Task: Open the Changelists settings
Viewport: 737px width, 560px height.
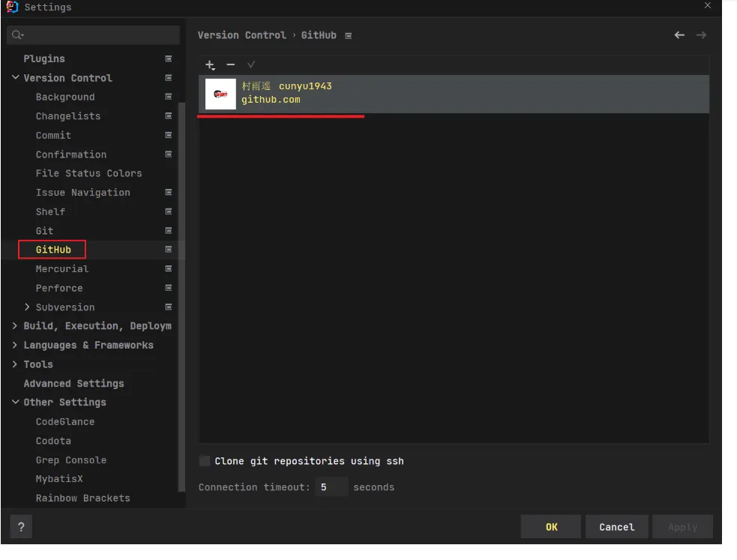Action: [x=68, y=116]
